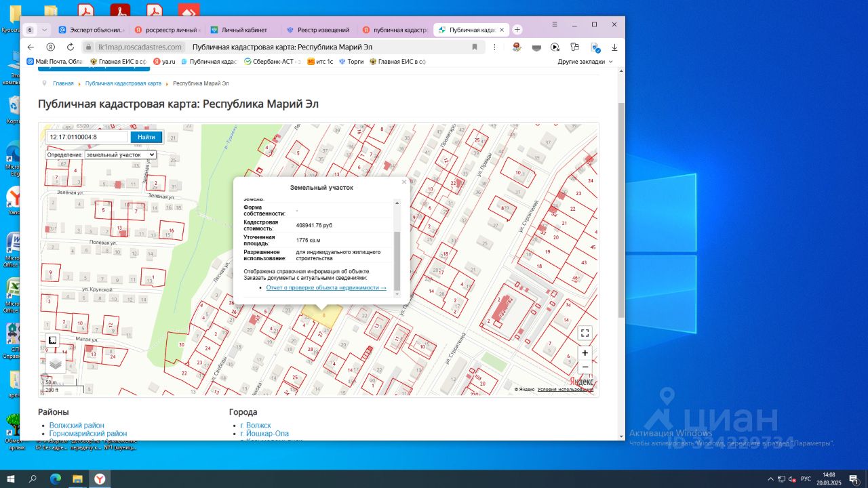
Task: Enter fullscreen map mode
Action: (585, 333)
